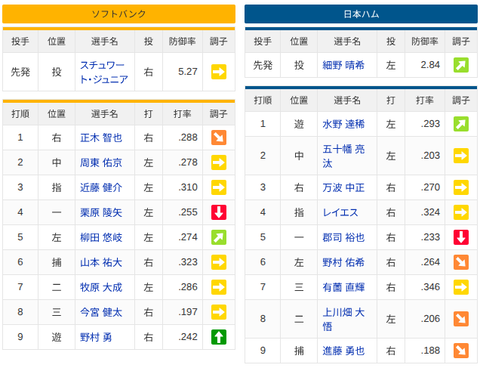Open player link 周東 佑京
The image size is (480, 368).
101,163
